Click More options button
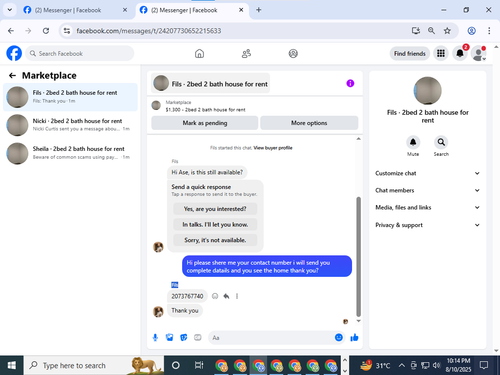 tap(309, 123)
